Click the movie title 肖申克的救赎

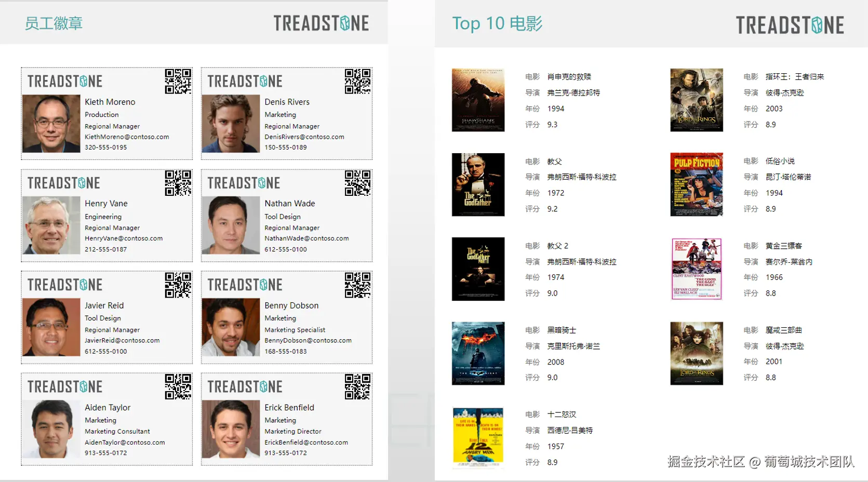tap(569, 77)
